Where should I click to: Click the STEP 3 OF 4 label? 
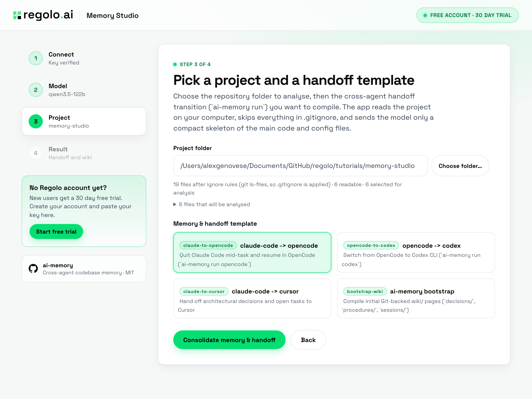pyautogui.click(x=195, y=64)
